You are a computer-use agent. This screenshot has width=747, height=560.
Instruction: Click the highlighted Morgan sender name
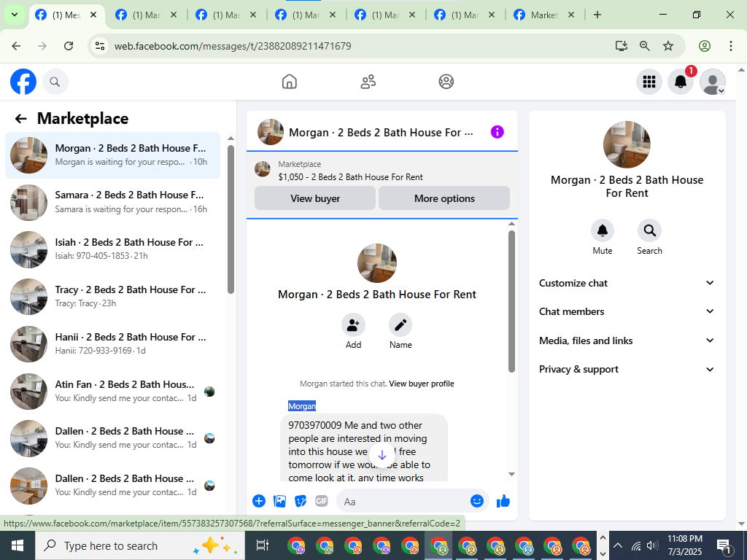coord(301,406)
